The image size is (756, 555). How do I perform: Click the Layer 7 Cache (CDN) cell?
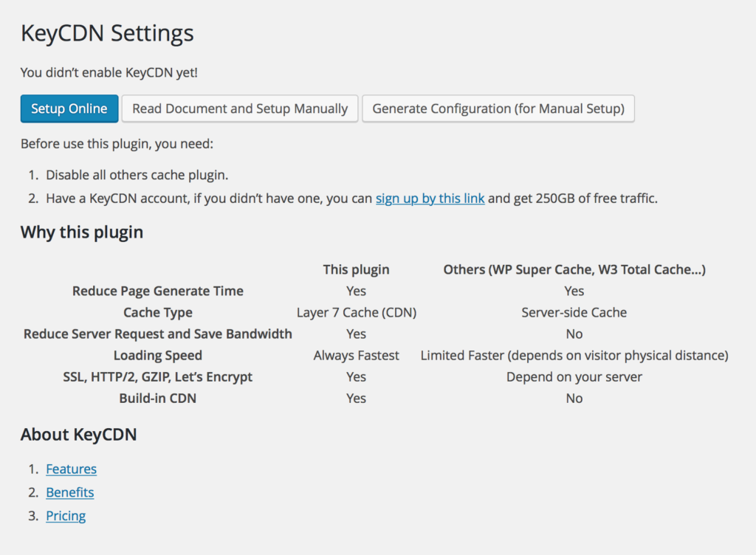click(356, 312)
